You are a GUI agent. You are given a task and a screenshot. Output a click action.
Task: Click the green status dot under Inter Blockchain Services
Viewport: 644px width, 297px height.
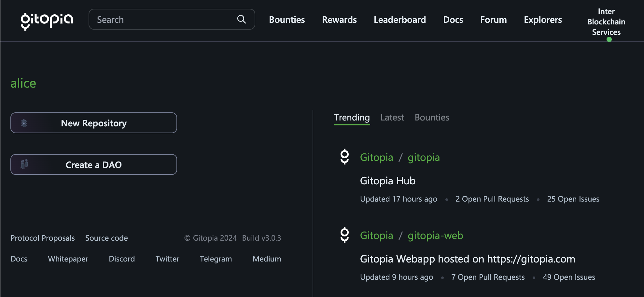(609, 39)
